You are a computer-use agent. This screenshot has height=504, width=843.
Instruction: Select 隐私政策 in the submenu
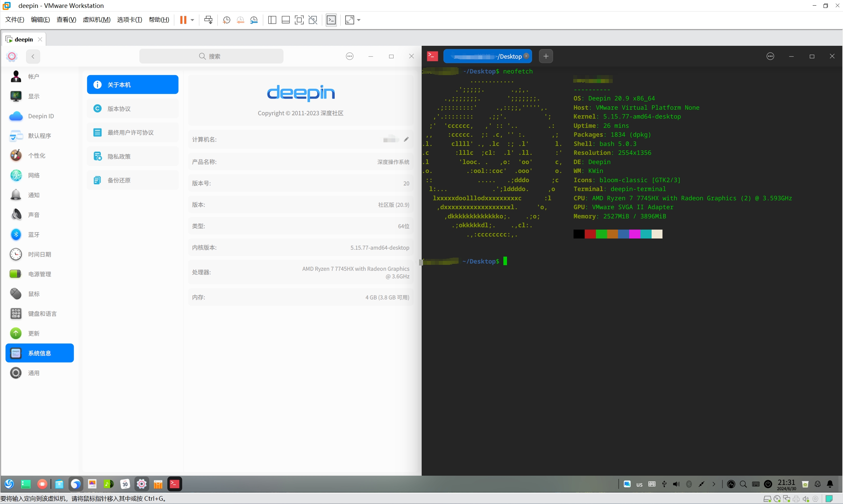[132, 156]
